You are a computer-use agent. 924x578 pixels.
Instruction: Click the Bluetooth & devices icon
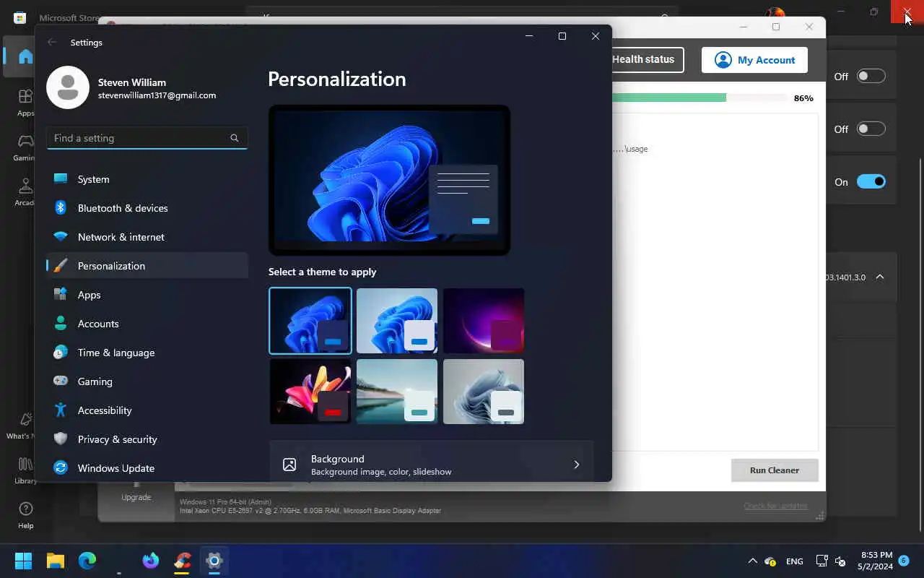(x=61, y=208)
